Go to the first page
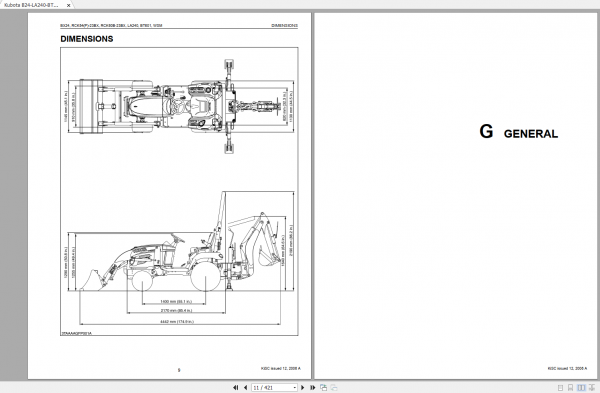 click(235, 388)
